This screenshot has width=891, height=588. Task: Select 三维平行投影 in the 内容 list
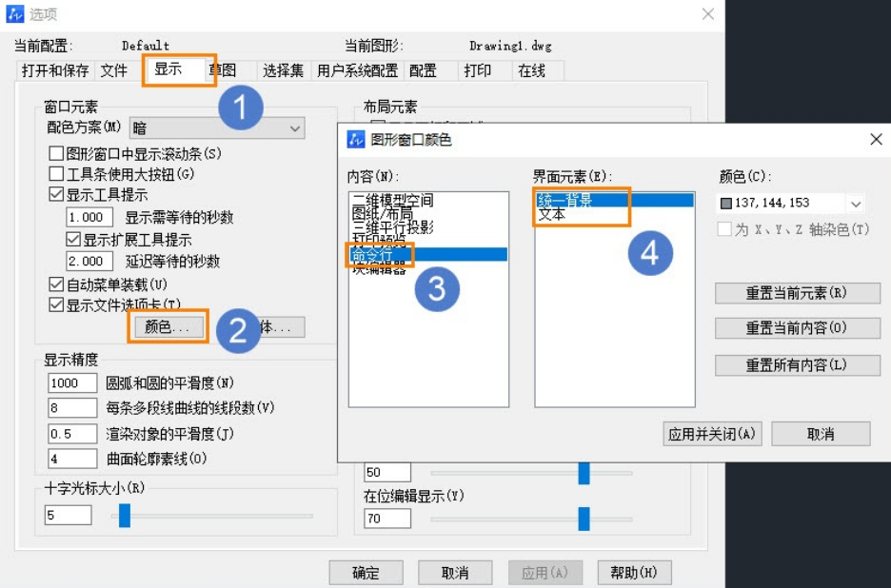392,227
